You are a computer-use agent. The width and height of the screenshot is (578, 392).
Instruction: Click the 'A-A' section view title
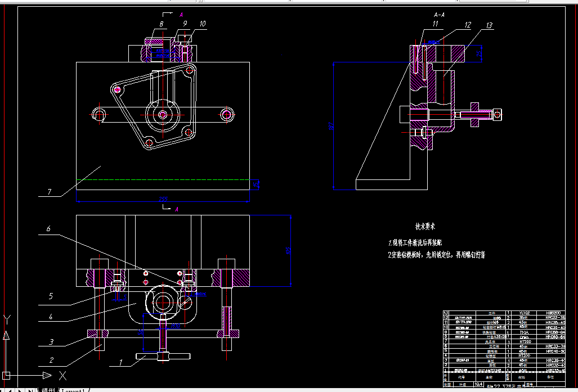(439, 16)
